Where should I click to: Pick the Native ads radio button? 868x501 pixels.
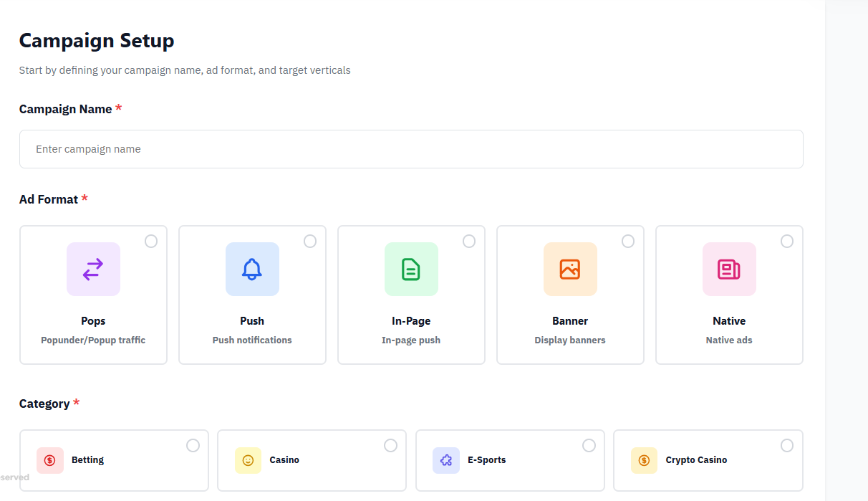point(787,242)
